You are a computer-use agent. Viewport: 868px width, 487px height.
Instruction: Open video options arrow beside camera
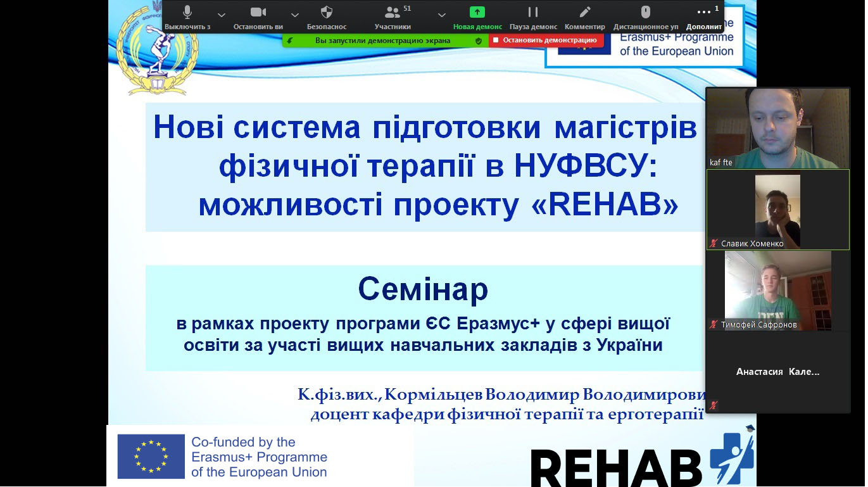coord(295,14)
